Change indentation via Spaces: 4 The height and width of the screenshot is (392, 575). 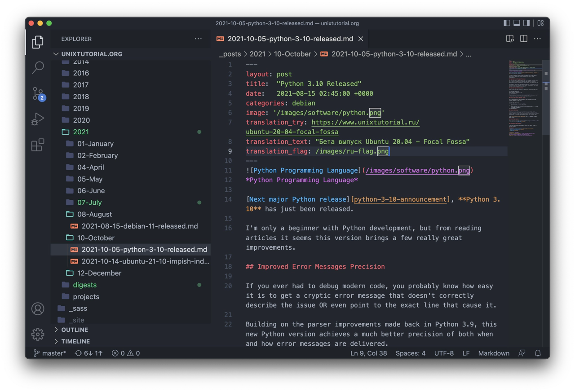[x=411, y=353]
